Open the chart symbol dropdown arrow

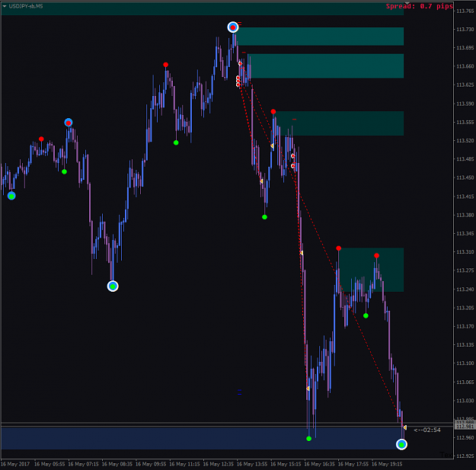[5, 6]
